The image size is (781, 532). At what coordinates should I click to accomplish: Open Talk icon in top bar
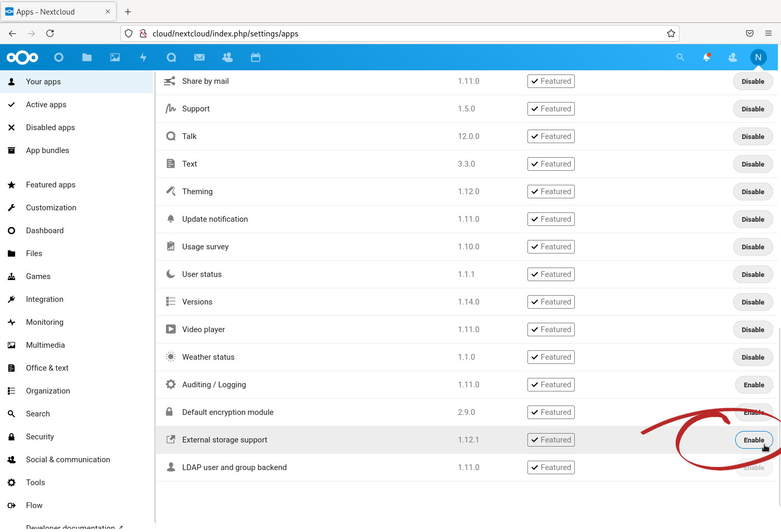click(171, 57)
